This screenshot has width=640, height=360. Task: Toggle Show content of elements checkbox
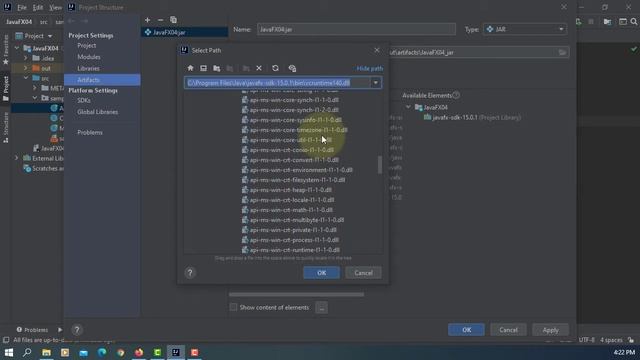pyautogui.click(x=233, y=307)
